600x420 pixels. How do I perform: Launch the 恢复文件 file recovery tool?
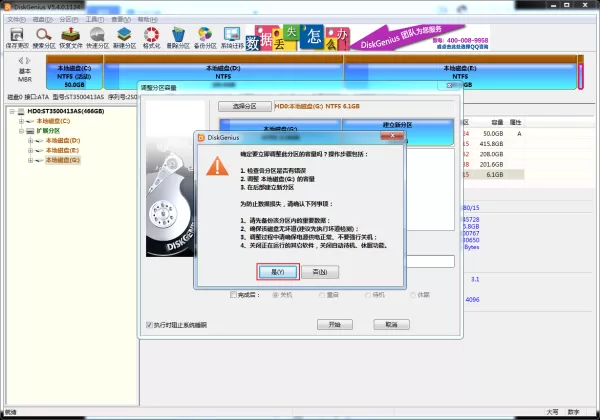point(71,37)
